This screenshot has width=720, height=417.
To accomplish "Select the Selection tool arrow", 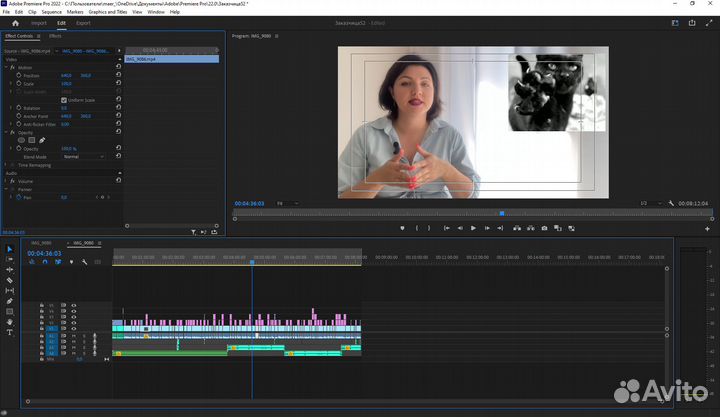I will (x=10, y=249).
